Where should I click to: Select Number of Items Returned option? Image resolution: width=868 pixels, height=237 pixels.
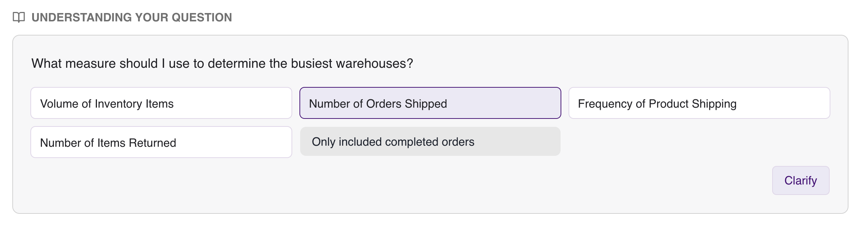pyautogui.click(x=161, y=142)
